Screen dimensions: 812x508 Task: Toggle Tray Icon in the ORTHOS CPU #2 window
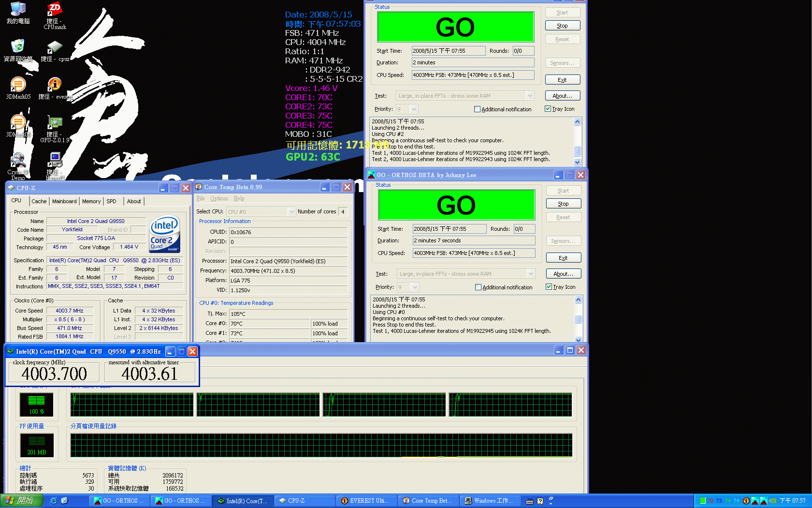pos(560,109)
